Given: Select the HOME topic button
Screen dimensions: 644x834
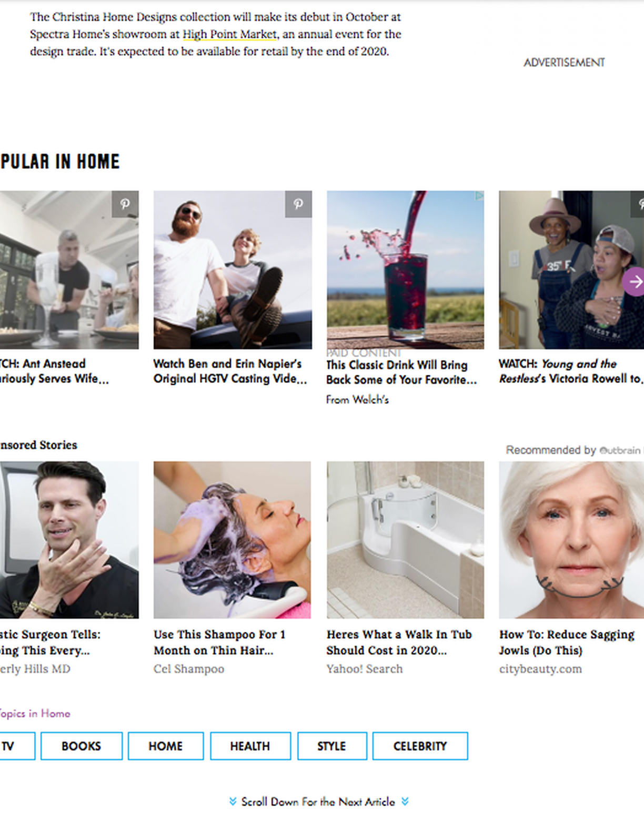Looking at the screenshot, I should pos(166,746).
